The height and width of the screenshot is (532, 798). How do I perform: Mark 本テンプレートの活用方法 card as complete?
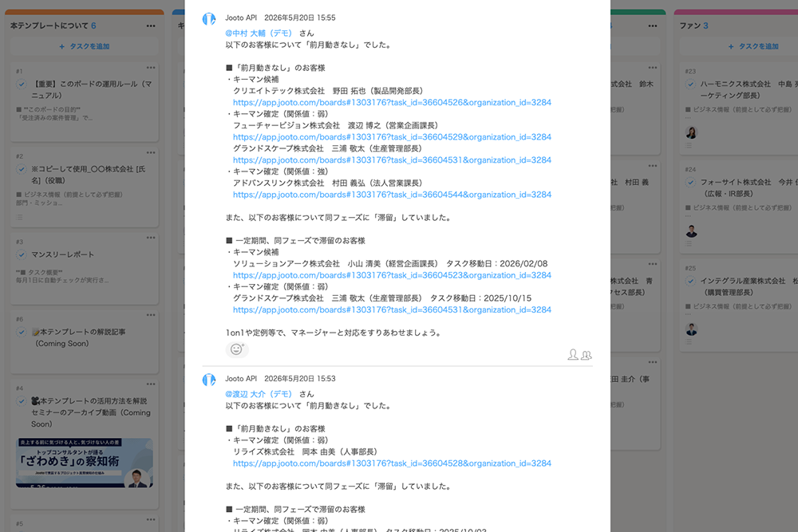click(x=22, y=400)
